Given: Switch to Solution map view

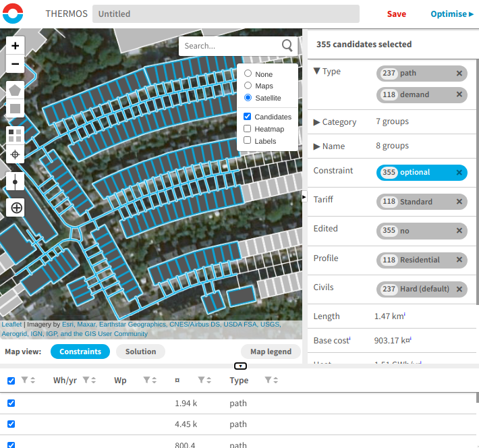Looking at the screenshot, I should 140,352.
